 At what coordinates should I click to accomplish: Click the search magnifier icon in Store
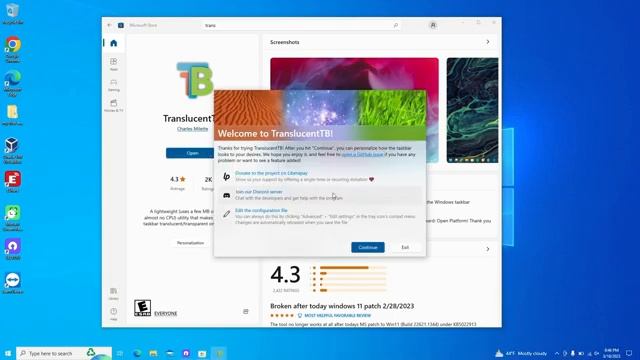(x=396, y=25)
